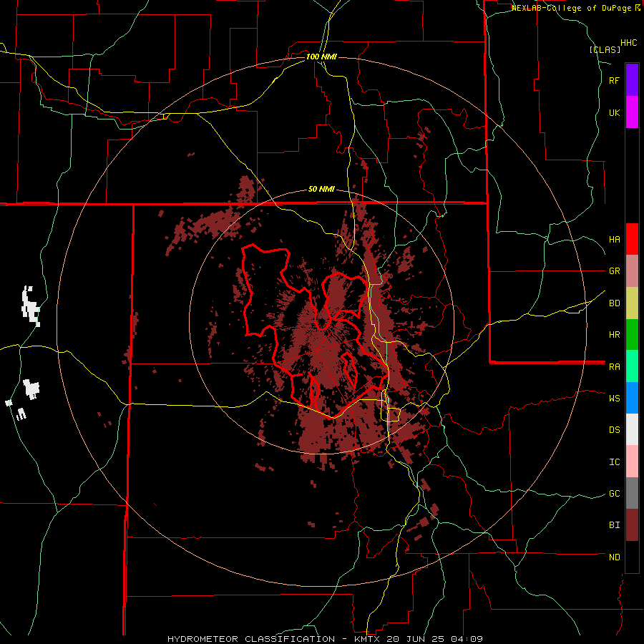Click the purple RF color swatch
Image resolution: width=644 pixels, height=644 pixels.
click(632, 80)
